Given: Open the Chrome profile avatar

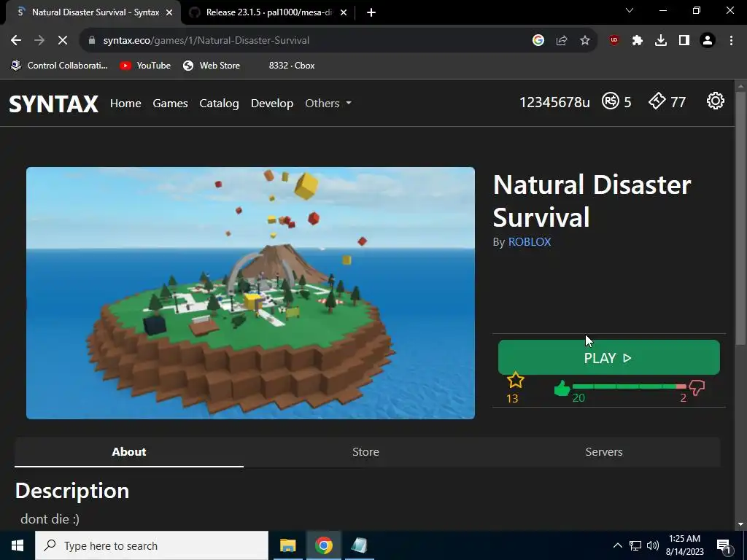Looking at the screenshot, I should point(708,41).
